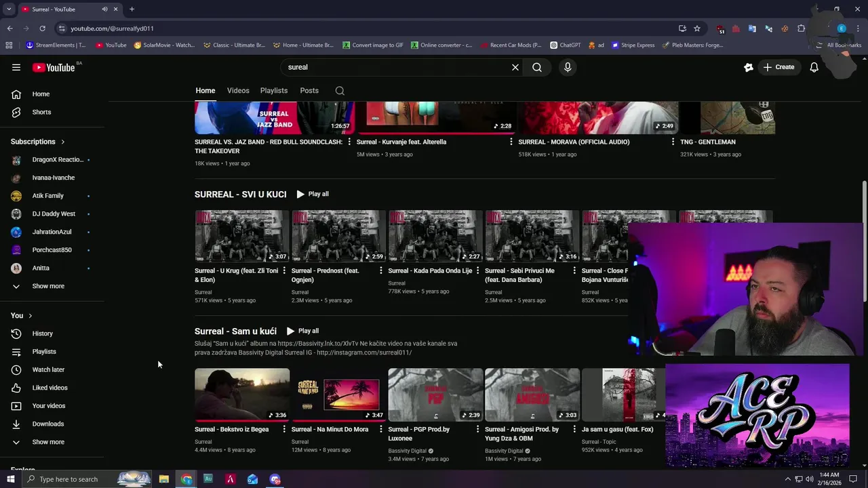Reload the page with the browser refresh icon

tap(42, 28)
